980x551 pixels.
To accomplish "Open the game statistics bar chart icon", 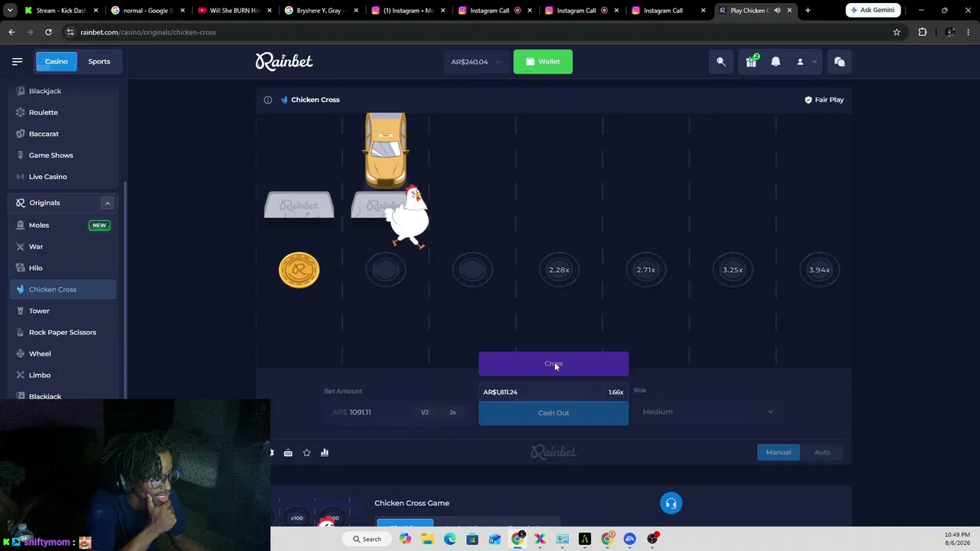I will pos(325,452).
